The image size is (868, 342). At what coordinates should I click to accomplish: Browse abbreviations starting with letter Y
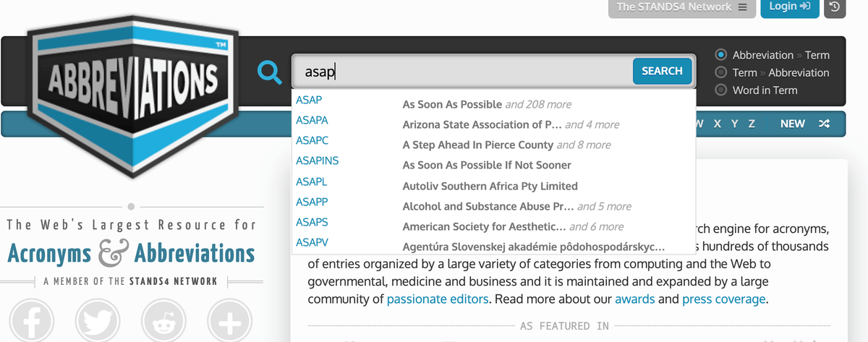[735, 124]
